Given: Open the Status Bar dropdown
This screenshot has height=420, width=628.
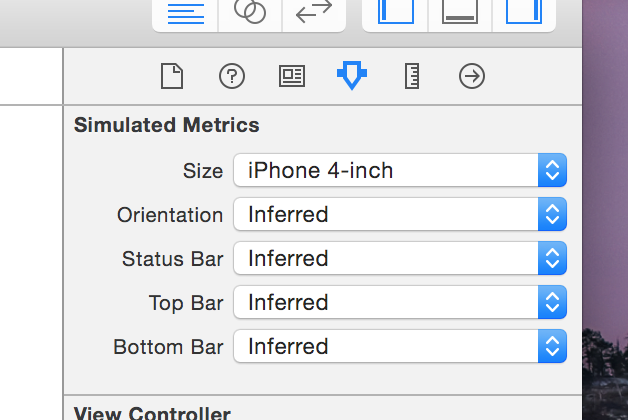Looking at the screenshot, I should coord(400,259).
